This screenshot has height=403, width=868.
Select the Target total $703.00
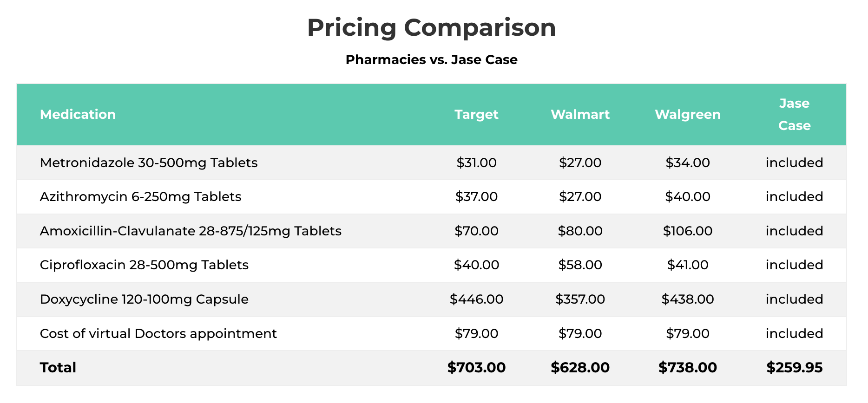[x=476, y=368]
